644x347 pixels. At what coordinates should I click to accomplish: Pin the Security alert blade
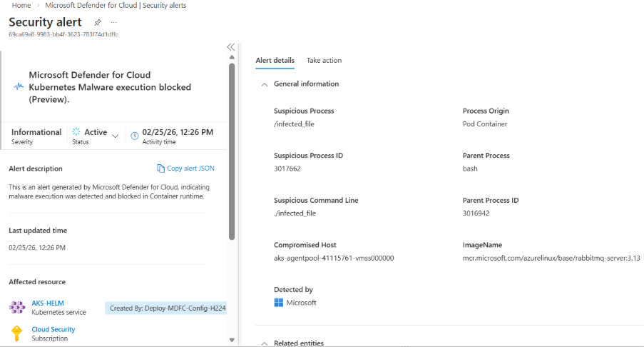[98, 22]
